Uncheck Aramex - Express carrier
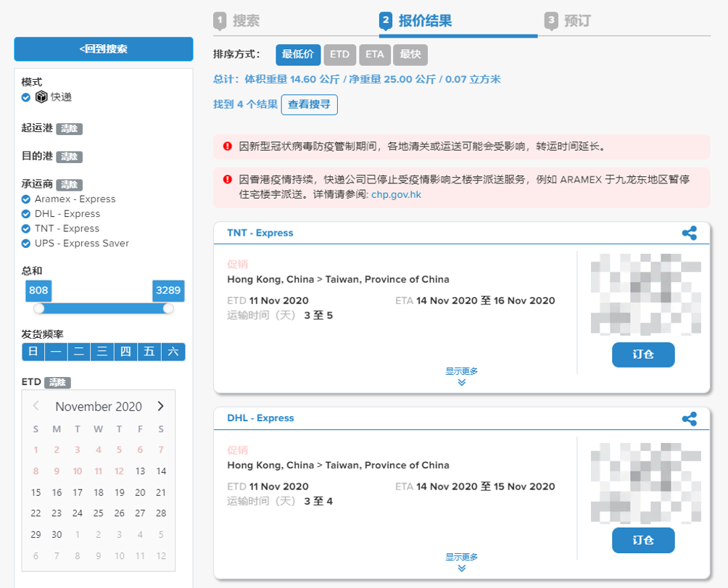 point(26,199)
